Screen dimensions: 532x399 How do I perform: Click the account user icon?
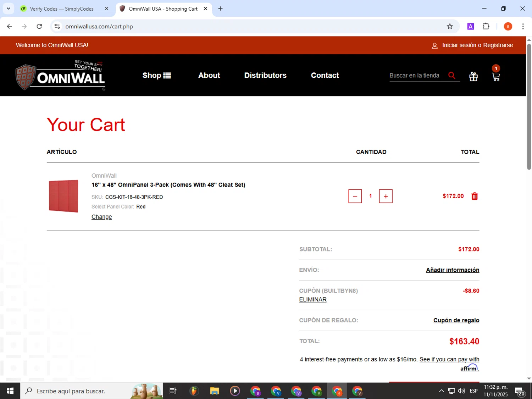click(x=434, y=46)
